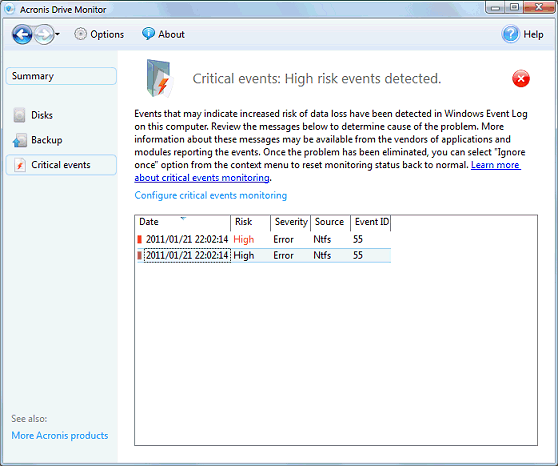Minimize the Acronis Drive Monitor window
The width and height of the screenshot is (558, 466).
click(x=496, y=7)
